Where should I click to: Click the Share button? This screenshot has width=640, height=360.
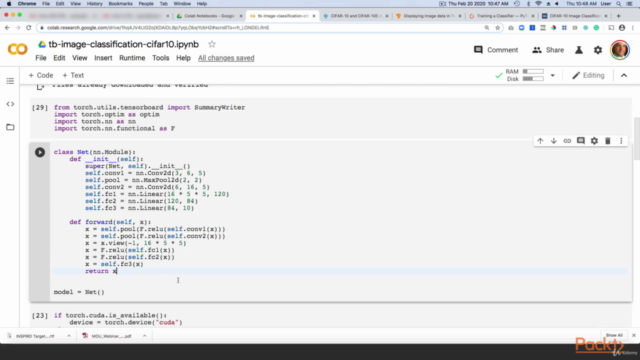click(x=548, y=50)
